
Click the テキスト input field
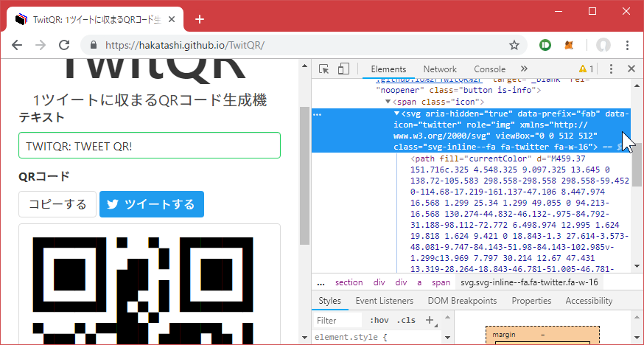click(x=150, y=145)
